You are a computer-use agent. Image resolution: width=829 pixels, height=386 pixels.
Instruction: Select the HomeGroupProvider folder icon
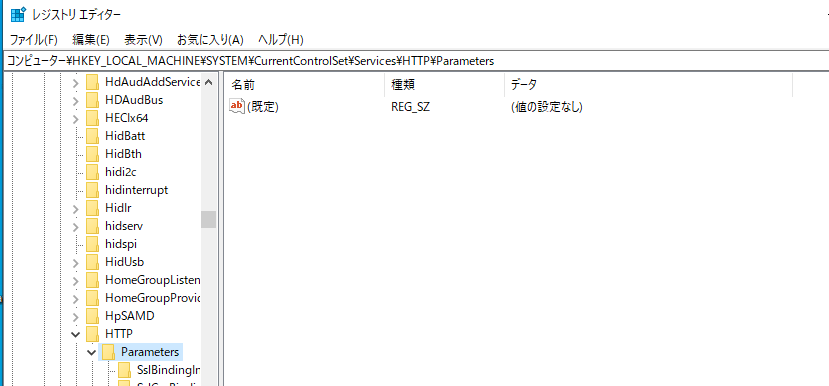tap(93, 298)
